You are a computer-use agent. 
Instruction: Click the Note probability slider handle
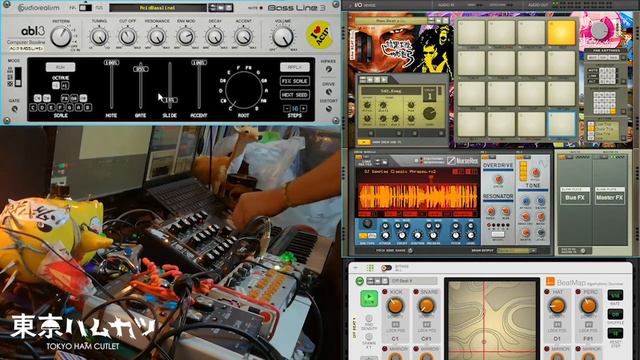tap(111, 63)
